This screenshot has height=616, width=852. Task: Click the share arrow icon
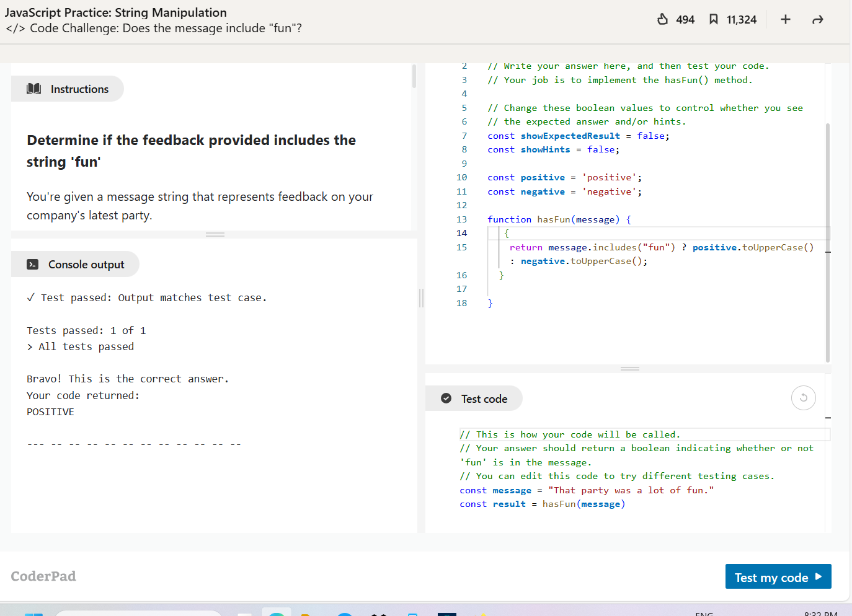click(817, 20)
